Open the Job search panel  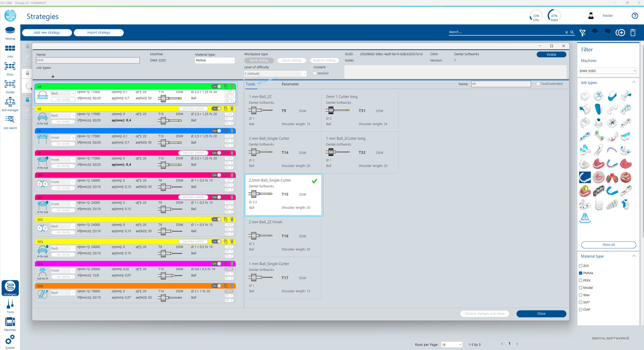[x=10, y=122]
